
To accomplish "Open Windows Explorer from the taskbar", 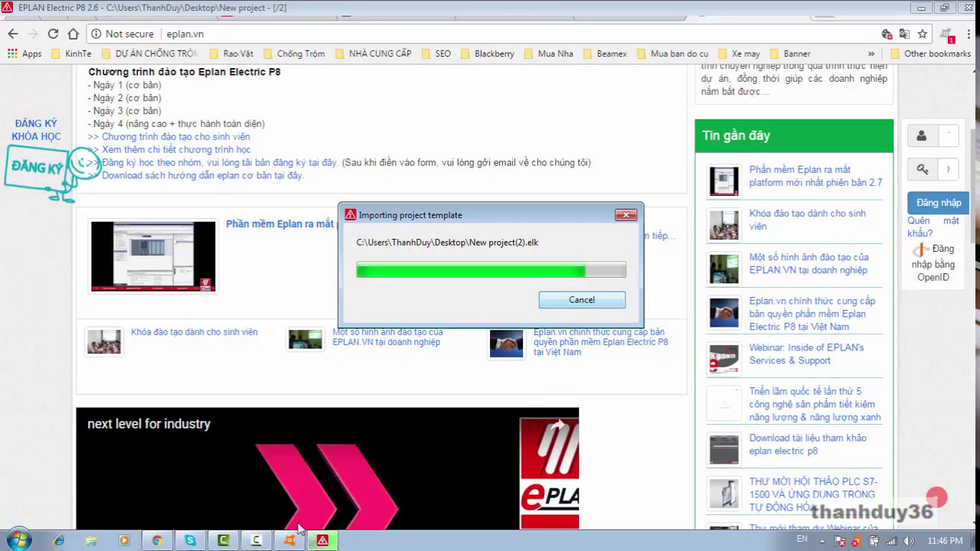I will (91, 540).
